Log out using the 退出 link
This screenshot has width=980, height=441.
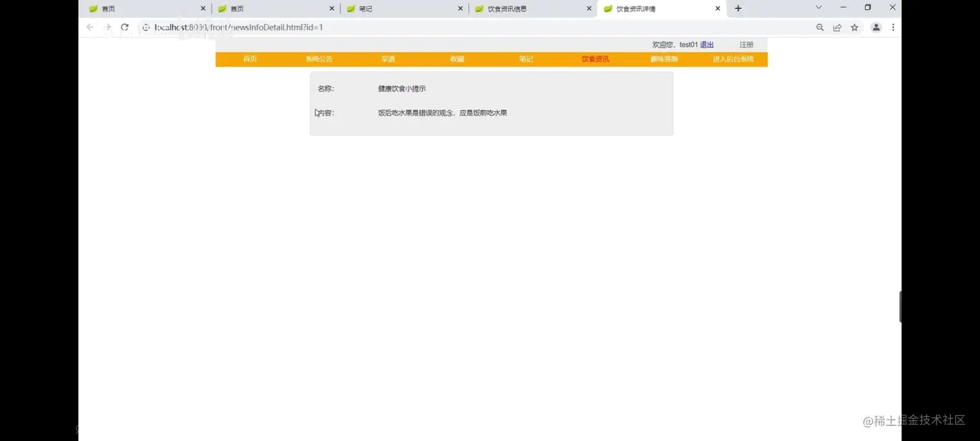(706, 45)
